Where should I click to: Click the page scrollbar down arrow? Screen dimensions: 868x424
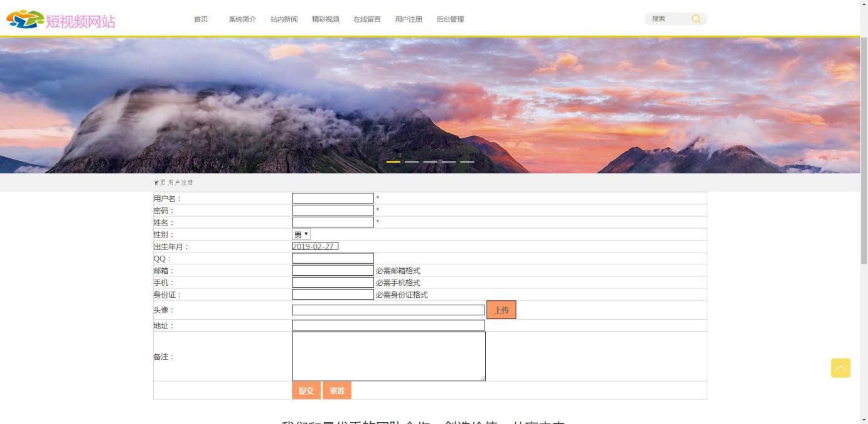click(864, 420)
